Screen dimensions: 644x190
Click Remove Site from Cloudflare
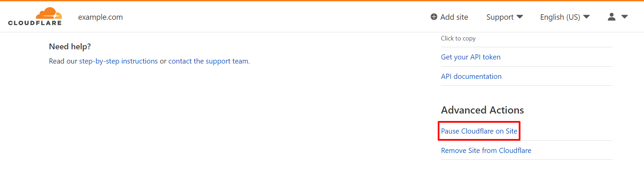486,151
